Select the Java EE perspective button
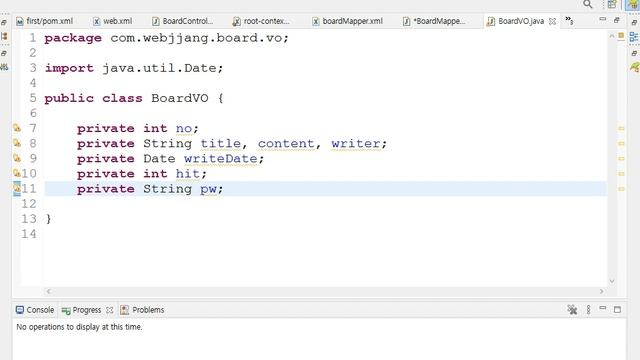 [633, 4]
